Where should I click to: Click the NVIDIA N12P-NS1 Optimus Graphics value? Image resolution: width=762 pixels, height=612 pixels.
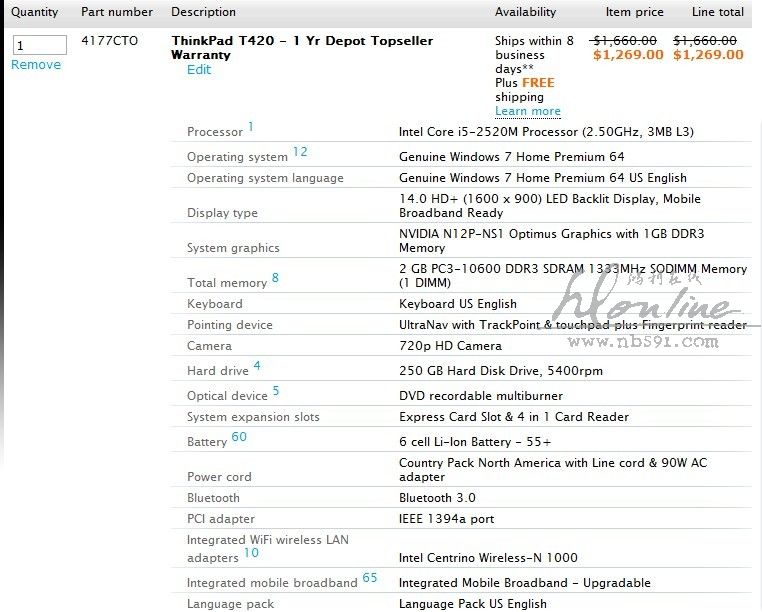tap(552, 241)
